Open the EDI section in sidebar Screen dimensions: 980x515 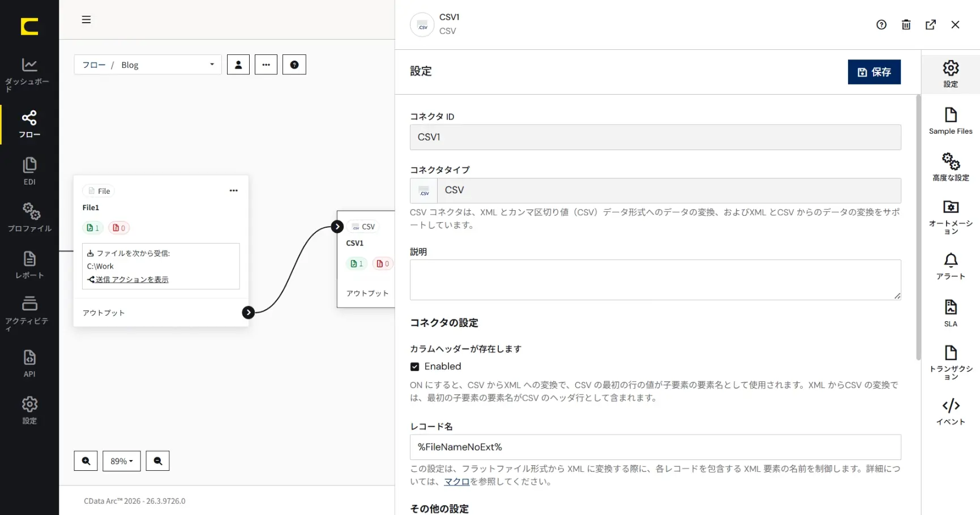29,171
